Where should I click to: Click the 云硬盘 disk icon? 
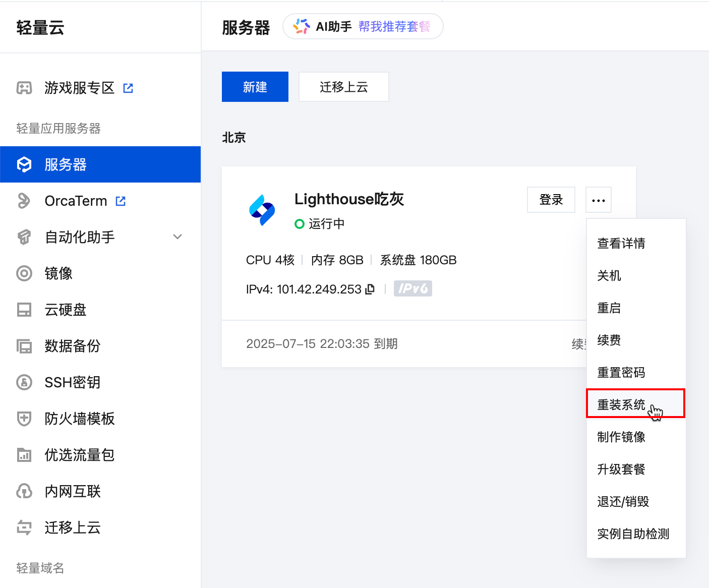click(24, 310)
